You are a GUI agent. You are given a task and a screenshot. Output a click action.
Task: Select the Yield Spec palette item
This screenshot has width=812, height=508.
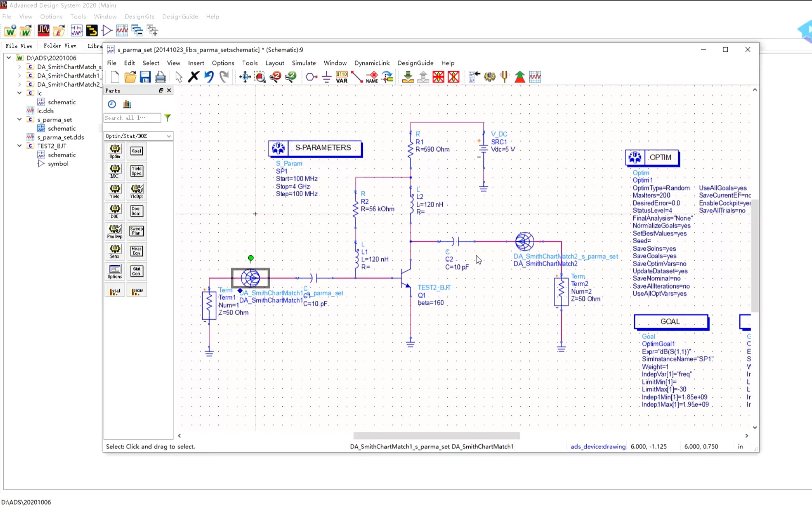[137, 171]
